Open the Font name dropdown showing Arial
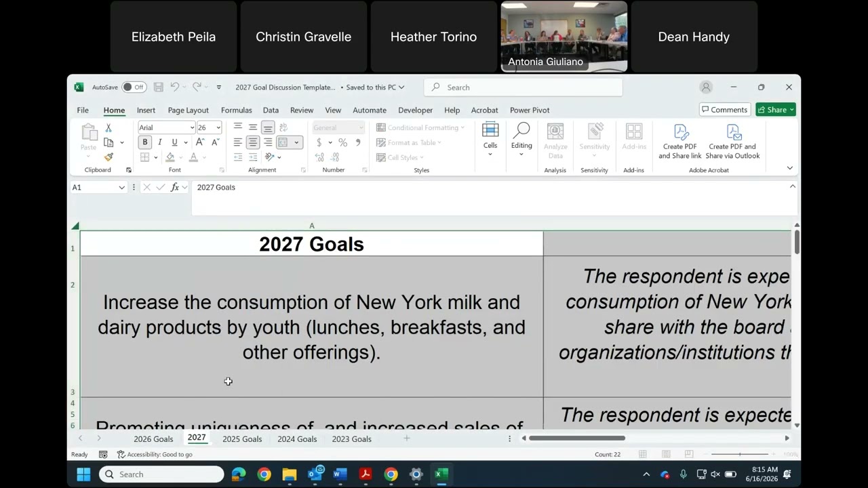The height and width of the screenshot is (488, 868). [x=191, y=127]
